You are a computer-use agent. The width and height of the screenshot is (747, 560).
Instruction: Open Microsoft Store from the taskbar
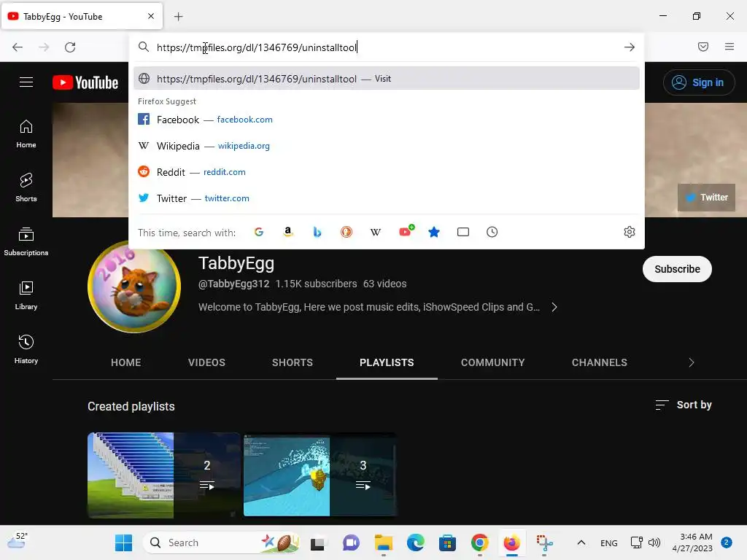447,542
